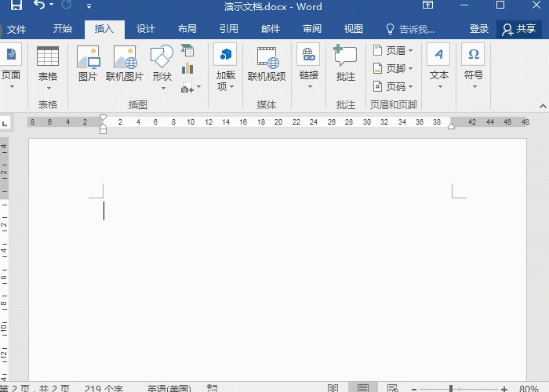Collapse the ribbon with the chevron
The image size is (549, 392).
pos(543,106)
